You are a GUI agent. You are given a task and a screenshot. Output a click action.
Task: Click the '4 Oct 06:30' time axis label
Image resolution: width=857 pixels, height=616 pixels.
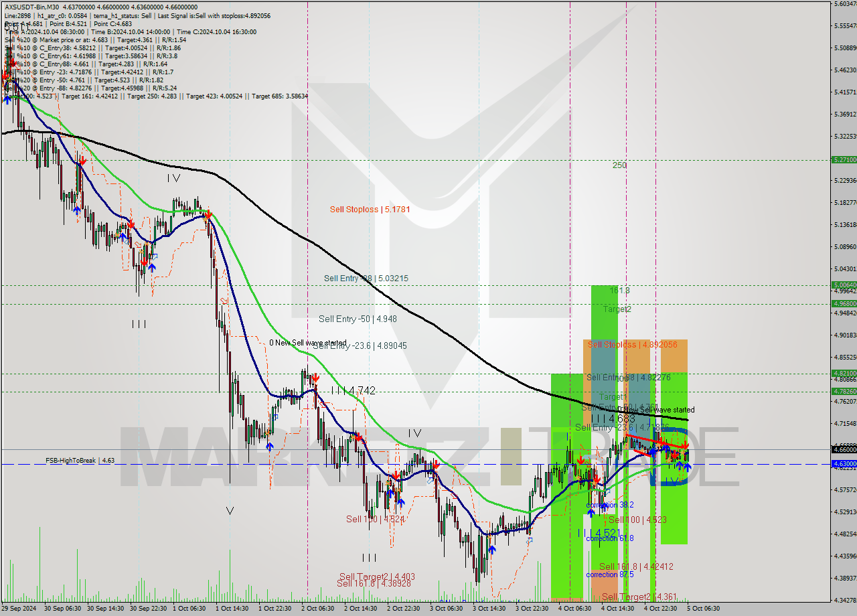tap(574, 609)
